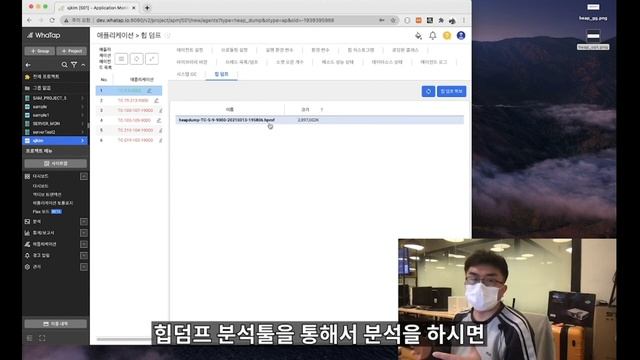Open the 환경 변수 tab
This screenshot has height=360, width=640.
tap(320, 50)
